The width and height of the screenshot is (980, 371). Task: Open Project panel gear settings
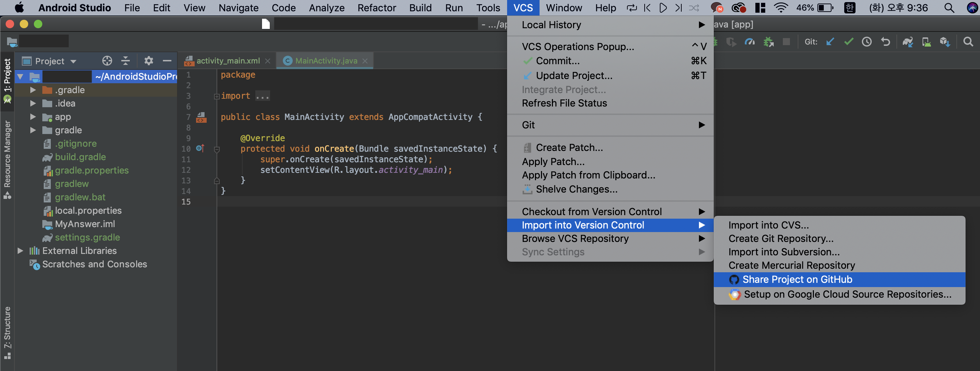pos(149,61)
